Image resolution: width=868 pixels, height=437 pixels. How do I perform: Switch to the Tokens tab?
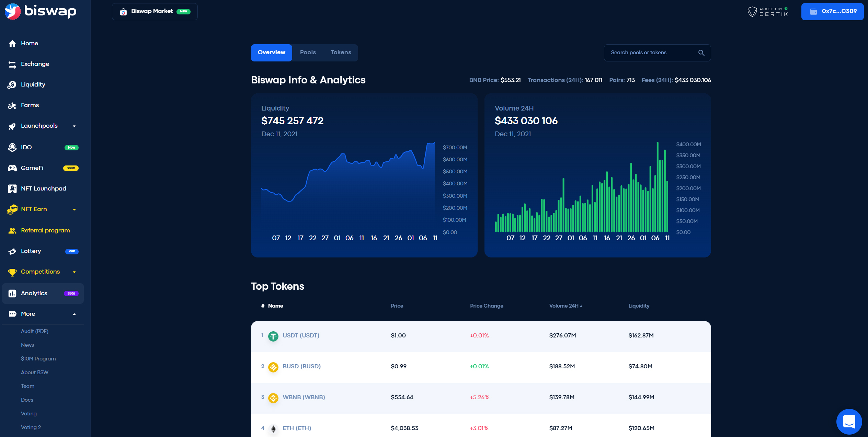click(341, 53)
